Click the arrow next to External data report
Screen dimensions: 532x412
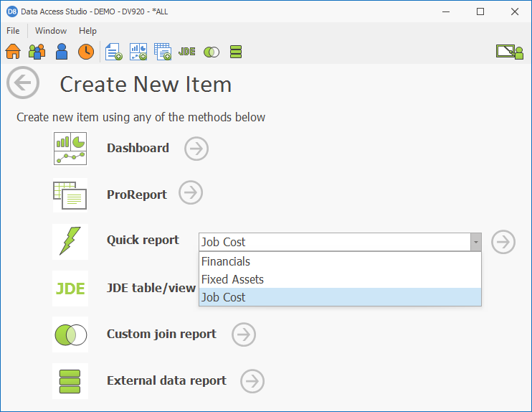[252, 381]
